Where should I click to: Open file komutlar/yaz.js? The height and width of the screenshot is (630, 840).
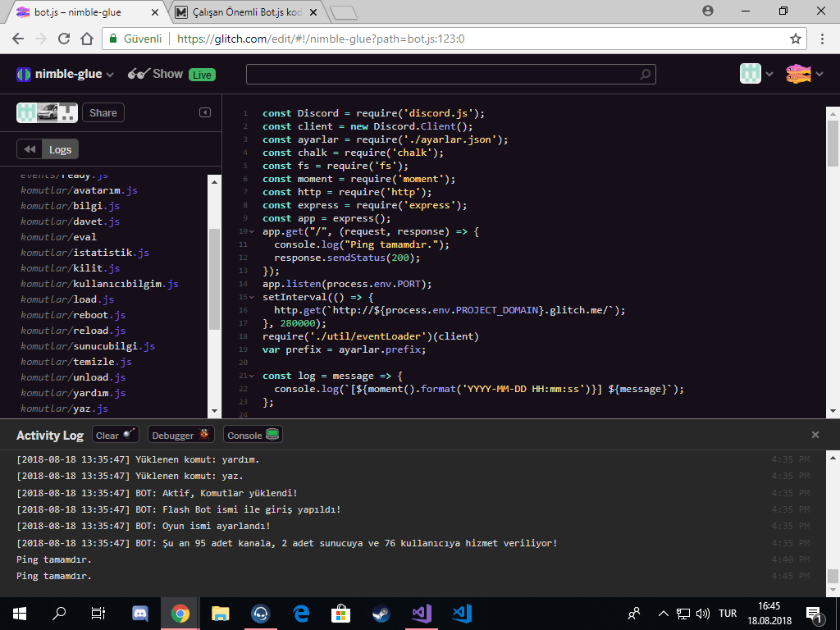(64, 408)
